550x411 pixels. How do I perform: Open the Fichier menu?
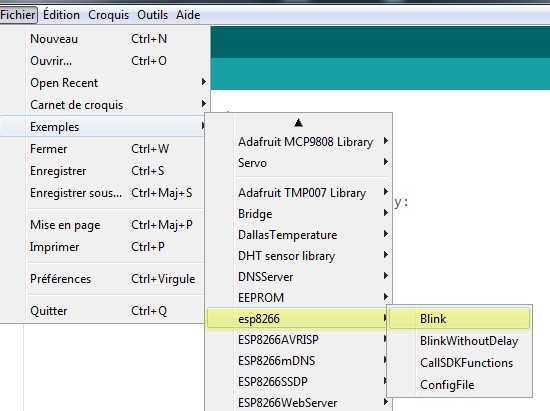18,15
